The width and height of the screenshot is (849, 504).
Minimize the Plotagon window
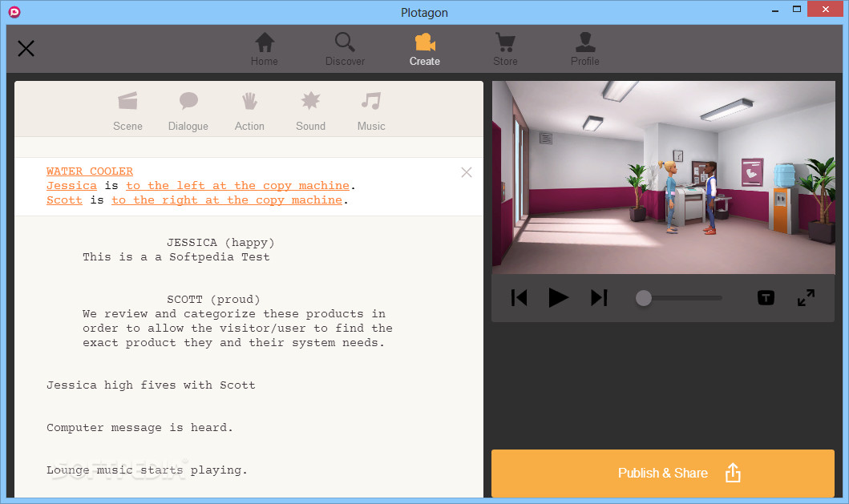click(x=774, y=10)
